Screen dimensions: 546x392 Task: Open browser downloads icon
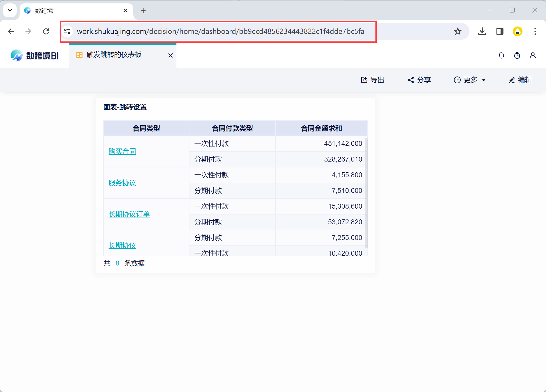coord(482,31)
